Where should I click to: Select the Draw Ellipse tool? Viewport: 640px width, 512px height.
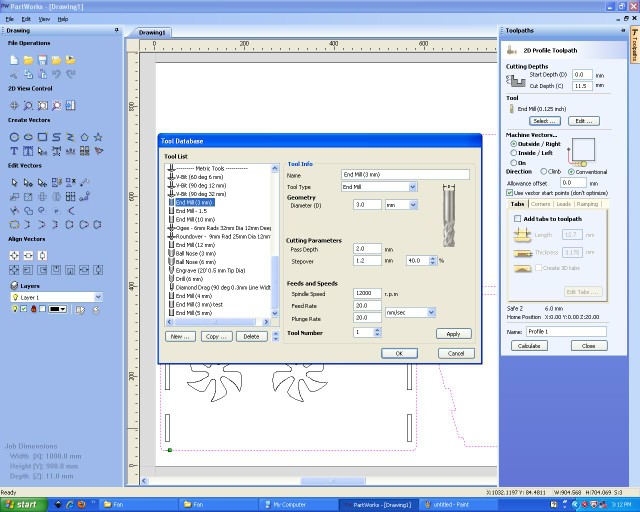[x=28, y=137]
